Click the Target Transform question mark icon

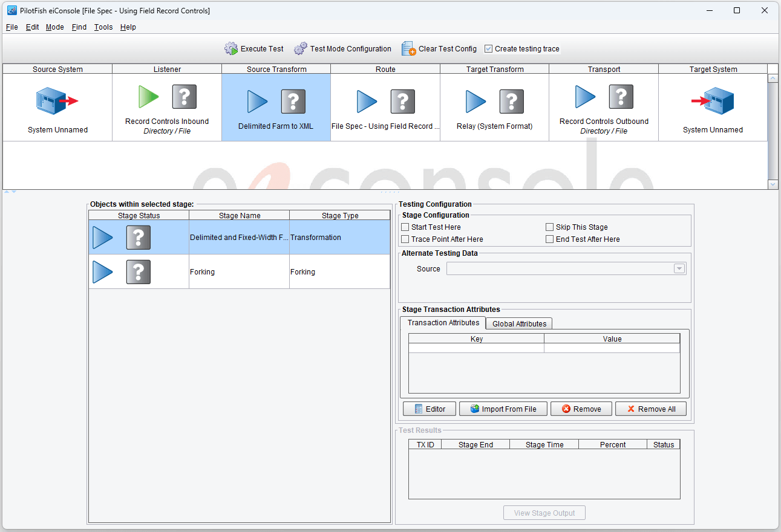(512, 102)
